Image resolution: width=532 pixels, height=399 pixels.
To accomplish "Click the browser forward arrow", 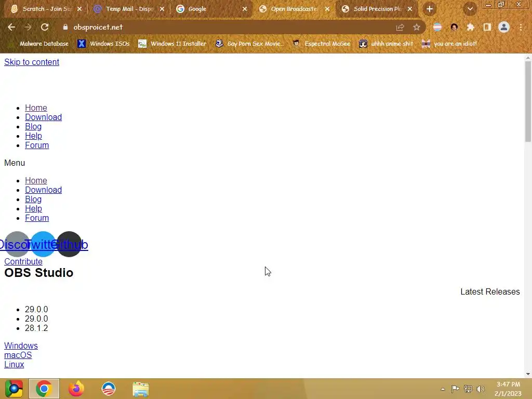I will point(28,27).
